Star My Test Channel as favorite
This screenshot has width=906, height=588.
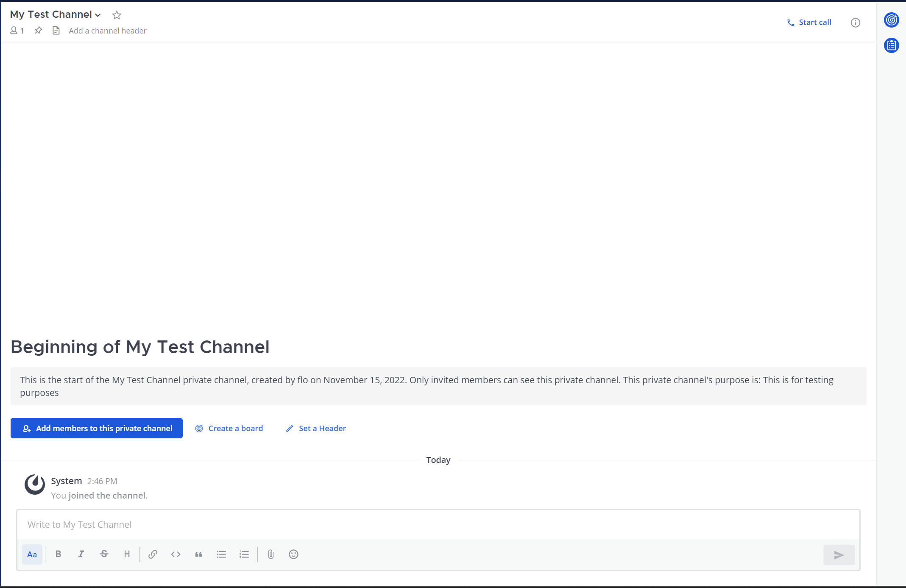pyautogui.click(x=117, y=15)
